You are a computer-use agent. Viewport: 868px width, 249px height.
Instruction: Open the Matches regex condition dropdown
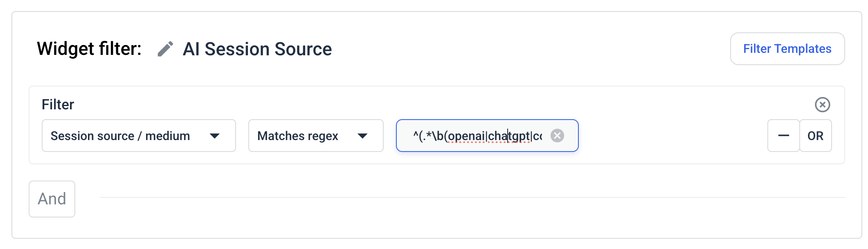[315, 136]
